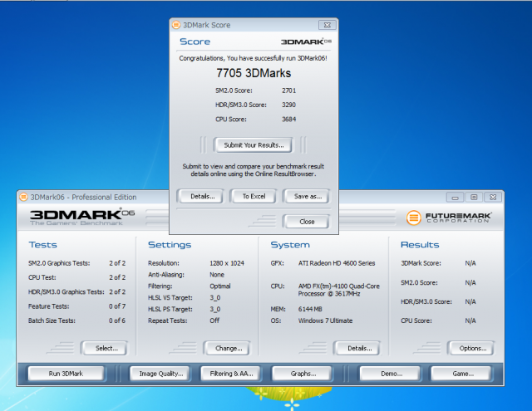Click the MEM value 6144 MB
This screenshot has width=532, height=411.
pyautogui.click(x=310, y=309)
